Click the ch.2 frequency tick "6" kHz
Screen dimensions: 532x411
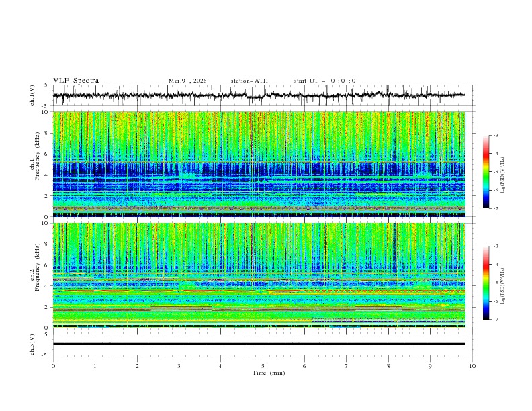coord(48,265)
